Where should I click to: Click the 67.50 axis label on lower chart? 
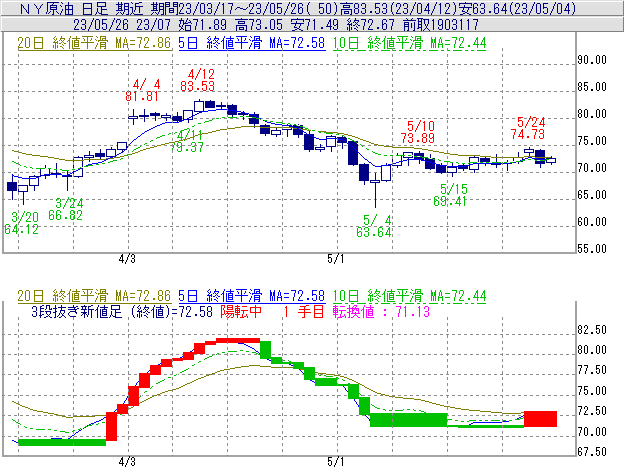pyautogui.click(x=592, y=452)
